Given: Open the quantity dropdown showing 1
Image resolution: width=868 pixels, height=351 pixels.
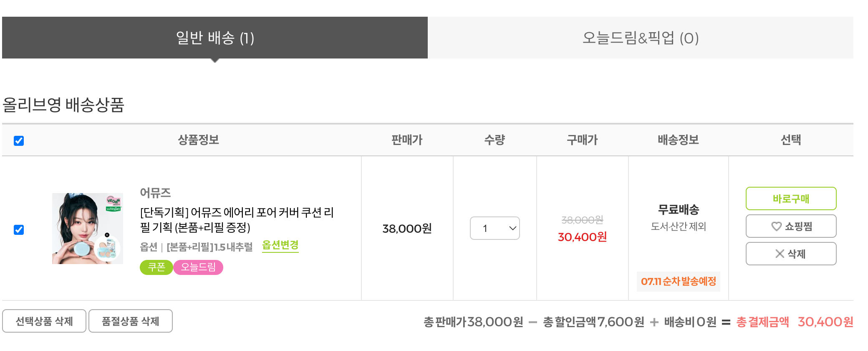Looking at the screenshot, I should [x=495, y=228].
